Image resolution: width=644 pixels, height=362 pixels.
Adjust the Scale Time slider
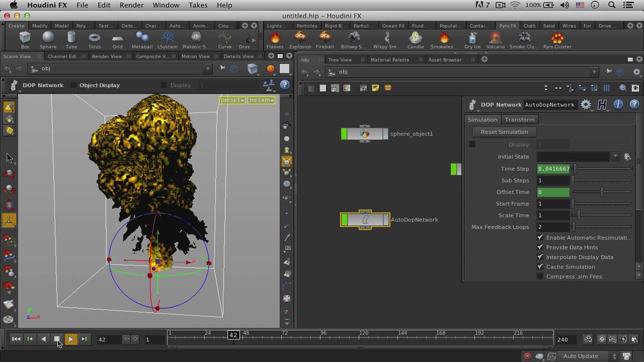[x=602, y=215]
